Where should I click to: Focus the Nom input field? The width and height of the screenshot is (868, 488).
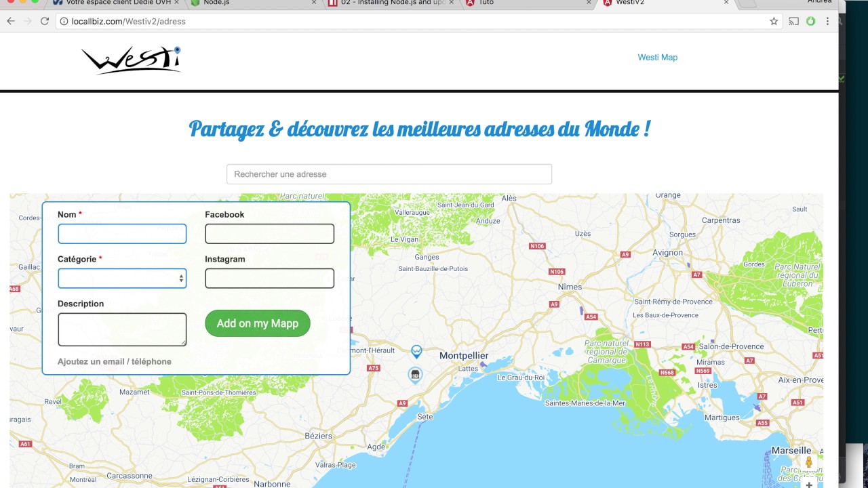click(122, 234)
